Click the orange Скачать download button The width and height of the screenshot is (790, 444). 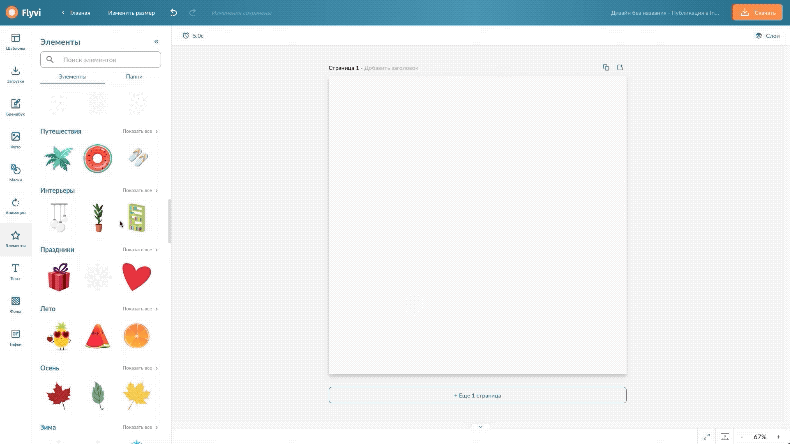(757, 13)
